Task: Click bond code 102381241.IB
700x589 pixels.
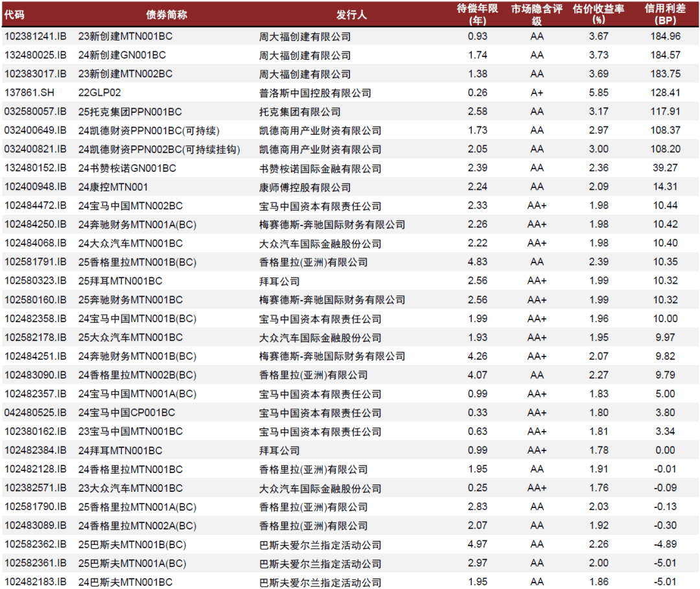Action: click(35, 37)
